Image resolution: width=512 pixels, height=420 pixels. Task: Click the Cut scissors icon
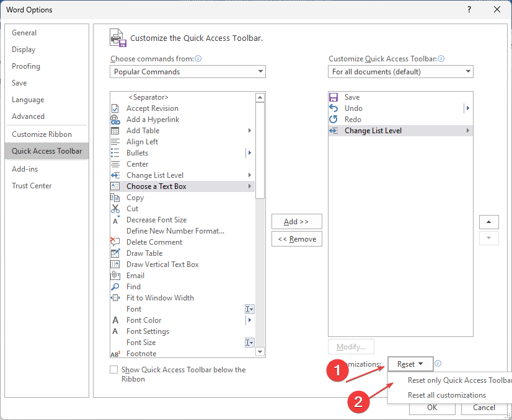click(x=115, y=209)
